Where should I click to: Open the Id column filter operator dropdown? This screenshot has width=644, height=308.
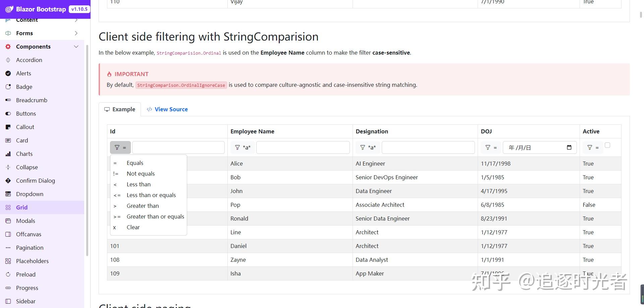[120, 147]
